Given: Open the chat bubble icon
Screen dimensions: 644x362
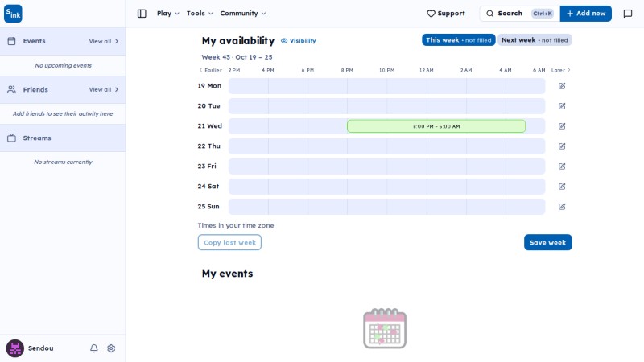Looking at the screenshot, I should [628, 14].
